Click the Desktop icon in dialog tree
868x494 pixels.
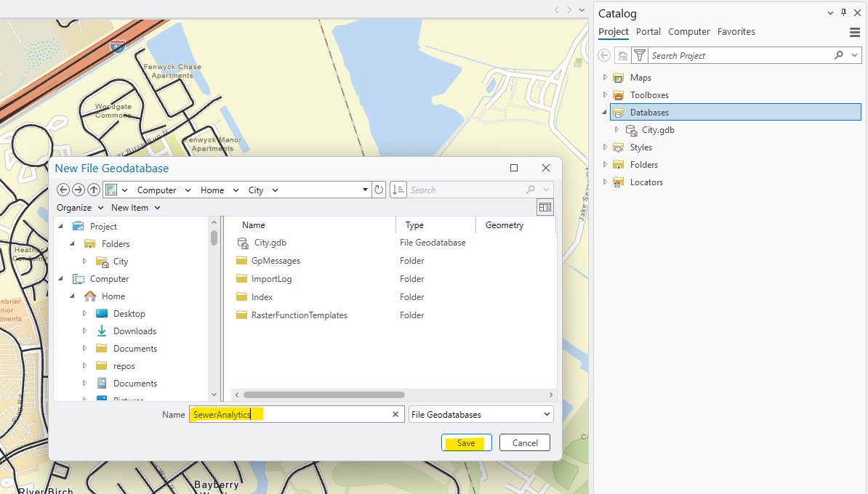101,314
